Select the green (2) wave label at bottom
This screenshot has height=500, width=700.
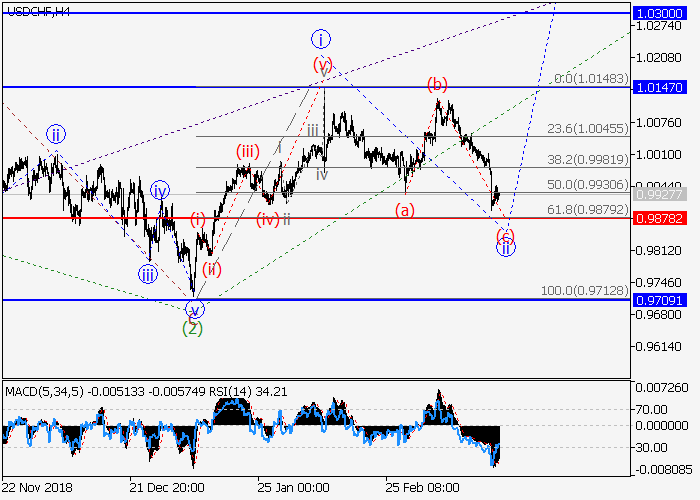(192, 327)
